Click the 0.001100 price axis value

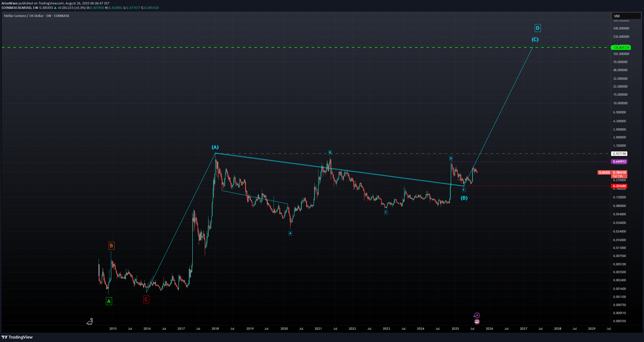(619, 297)
